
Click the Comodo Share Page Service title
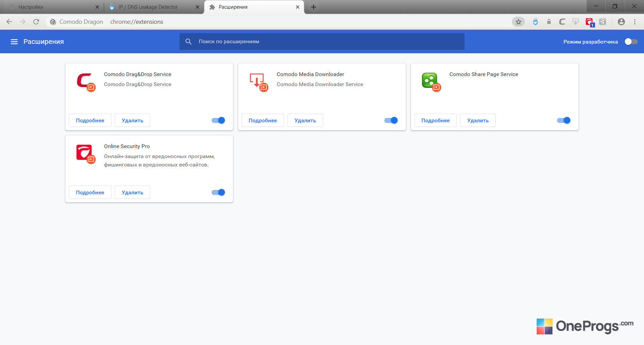click(484, 74)
